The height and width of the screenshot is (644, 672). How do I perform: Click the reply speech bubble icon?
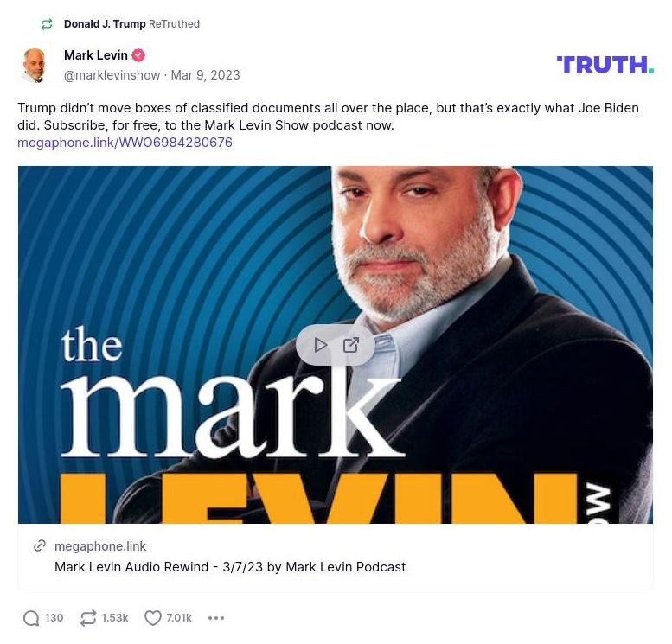(31, 618)
